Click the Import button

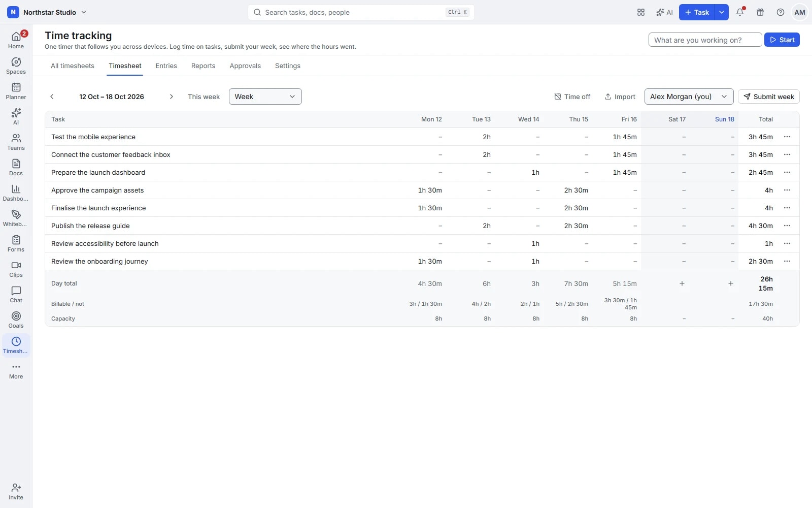point(620,97)
